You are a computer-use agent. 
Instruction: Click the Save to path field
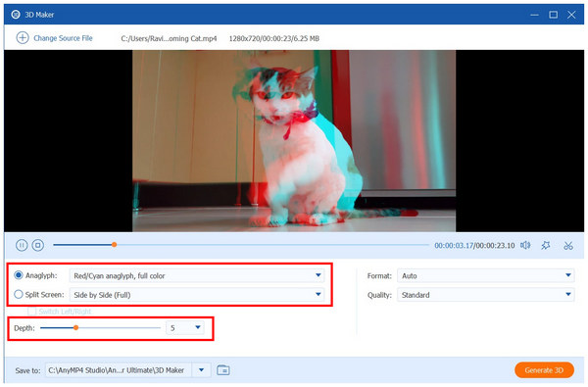119,370
